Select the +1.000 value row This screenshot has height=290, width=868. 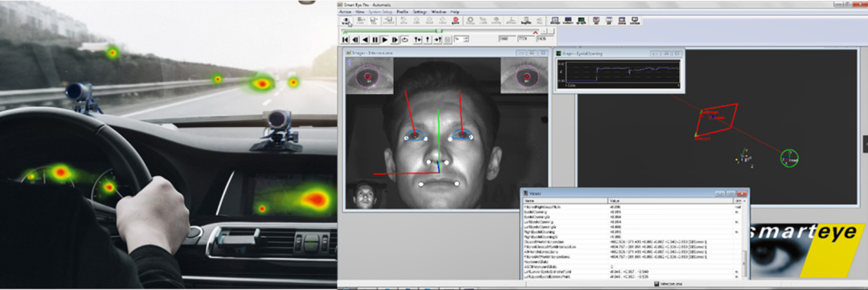tap(628, 236)
